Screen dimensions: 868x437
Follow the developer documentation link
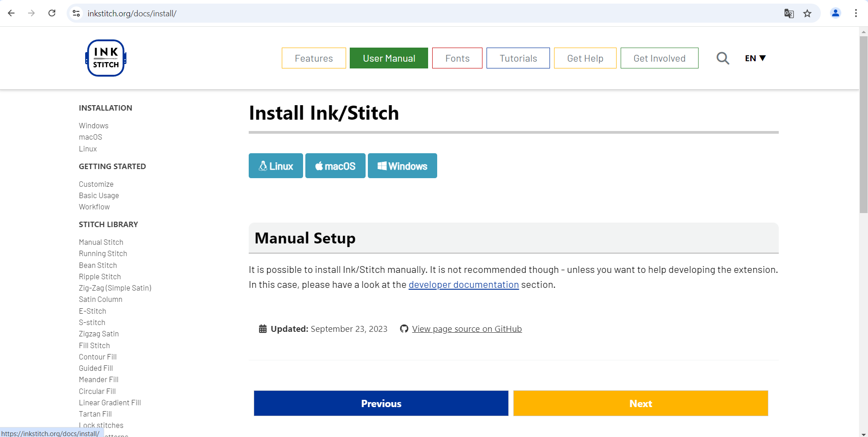pyautogui.click(x=463, y=285)
